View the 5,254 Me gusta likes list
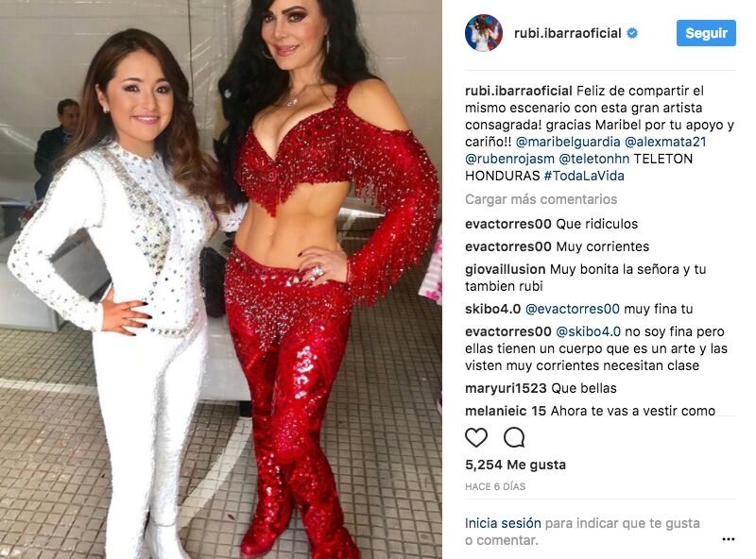 (x=515, y=465)
